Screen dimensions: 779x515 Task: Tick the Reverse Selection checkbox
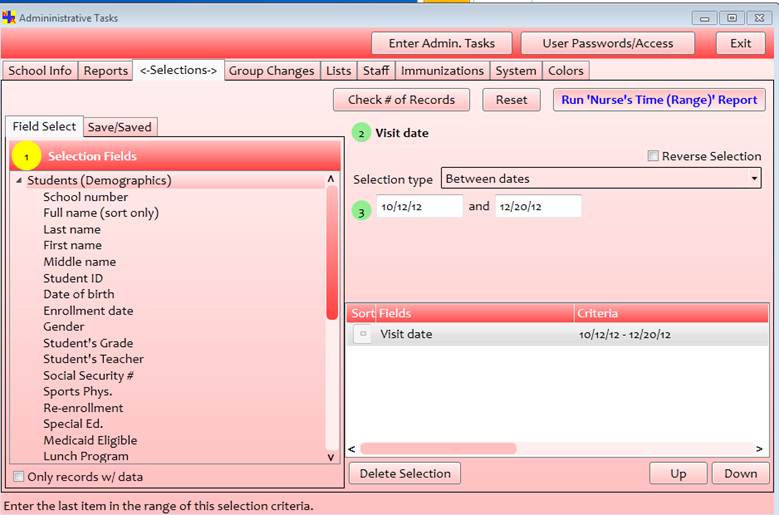pyautogui.click(x=653, y=156)
